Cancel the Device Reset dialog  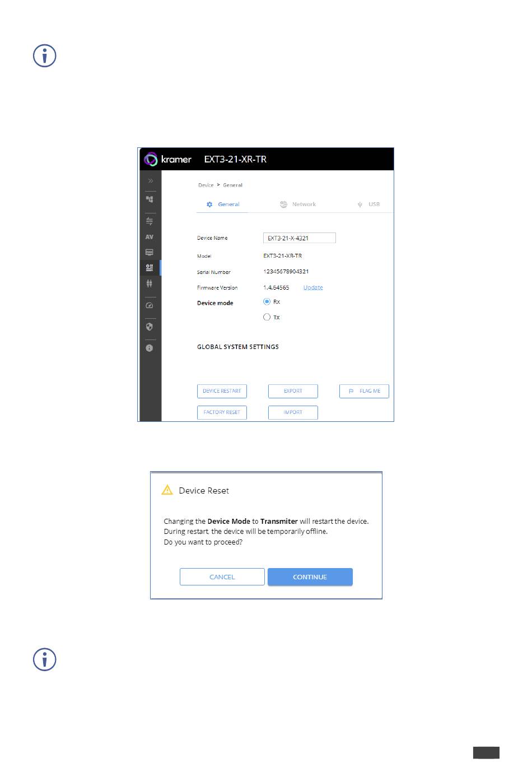click(x=222, y=577)
